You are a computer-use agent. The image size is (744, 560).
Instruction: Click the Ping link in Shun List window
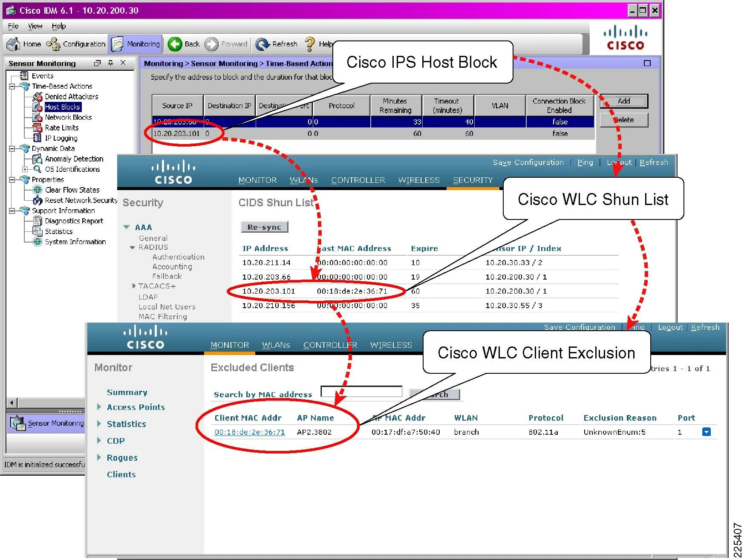coord(585,162)
